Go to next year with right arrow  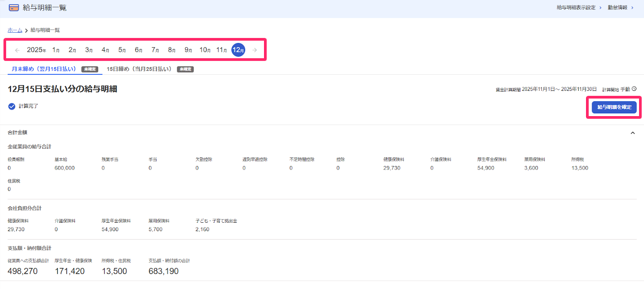pyautogui.click(x=255, y=50)
